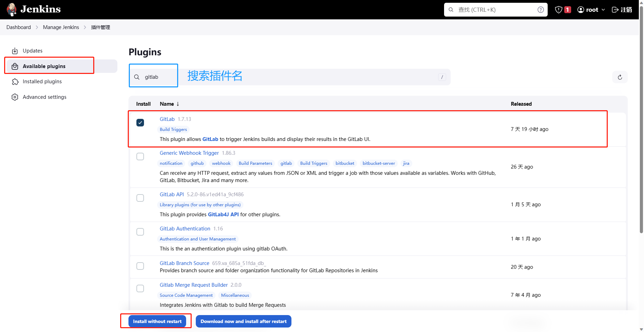Click the Updates download icon
The width and height of the screenshot is (644, 332).
15,51
